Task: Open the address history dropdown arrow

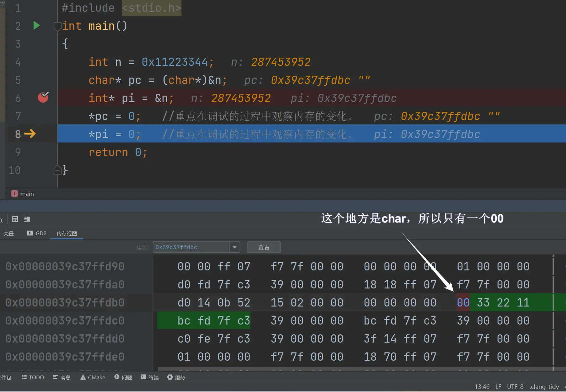Action: [234, 247]
